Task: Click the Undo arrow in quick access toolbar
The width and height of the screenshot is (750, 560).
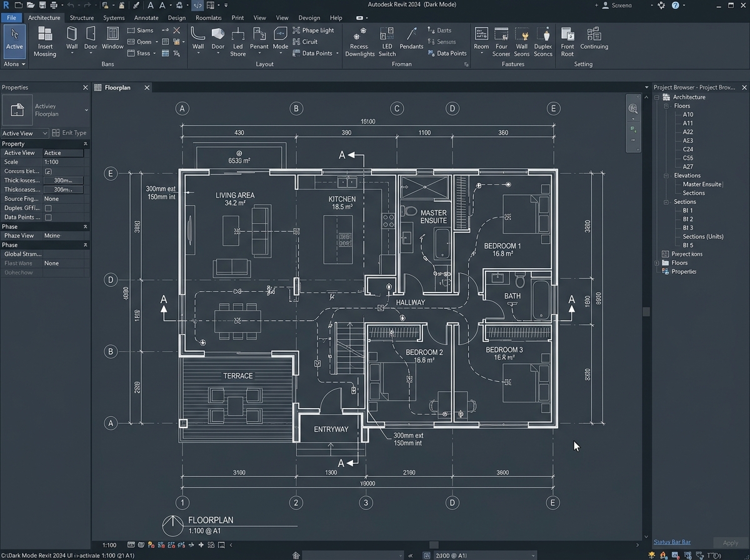Action: [x=71, y=5]
